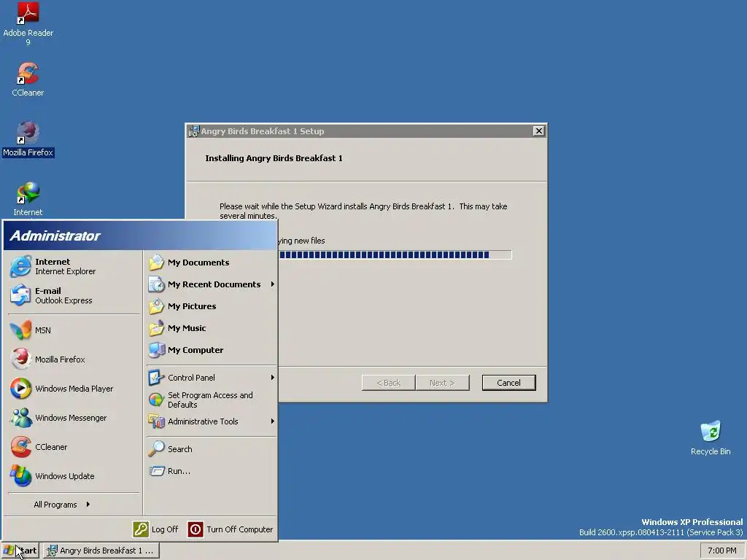Click the Angry Birds Breakfast 1 Setup title bar
The width and height of the screenshot is (747, 560).
pyautogui.click(x=366, y=131)
